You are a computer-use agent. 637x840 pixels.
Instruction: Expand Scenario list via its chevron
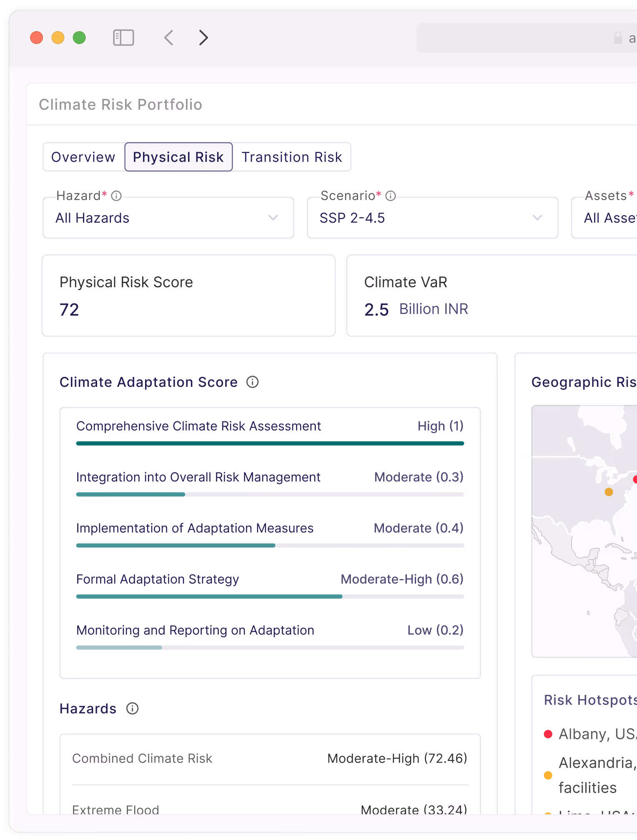coord(537,218)
